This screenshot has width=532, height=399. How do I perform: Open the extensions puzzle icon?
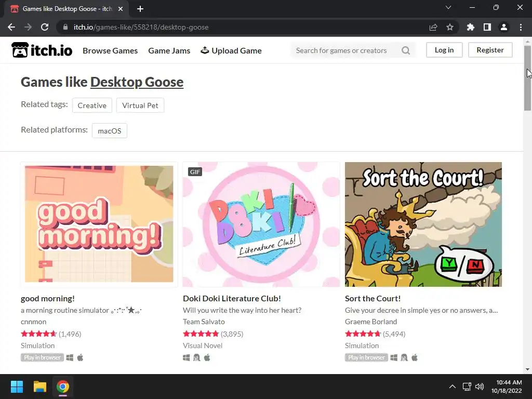point(471,27)
